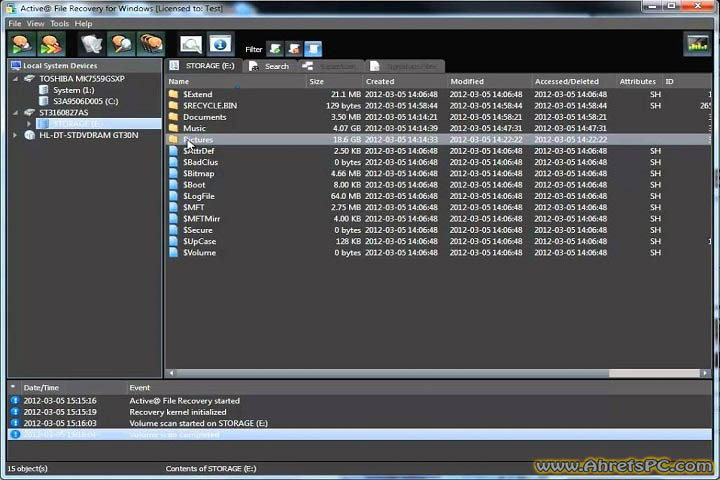This screenshot has height=480, width=720.
Task: Click the ST3160827AS hard disk icon
Action: click(x=29, y=113)
